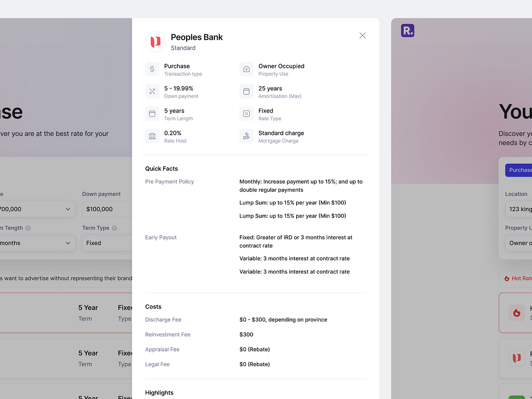Click the Standard subtitle under Peoples Bank
Image resolution: width=532 pixels, height=399 pixels.
183,48
